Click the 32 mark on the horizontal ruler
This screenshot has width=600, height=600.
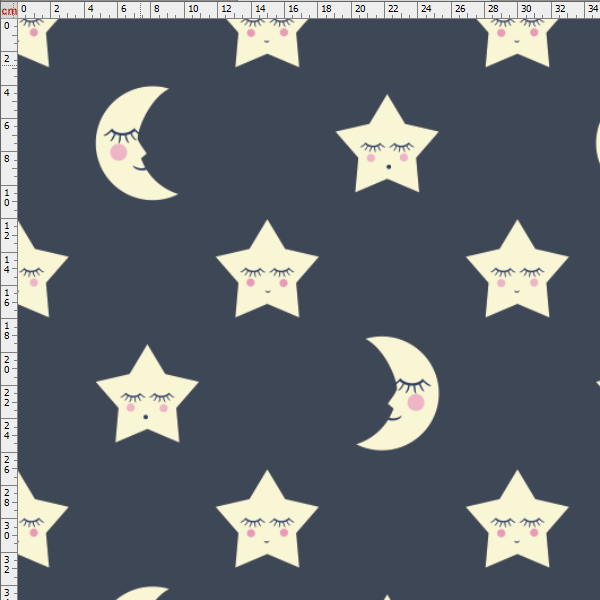(560, 9)
